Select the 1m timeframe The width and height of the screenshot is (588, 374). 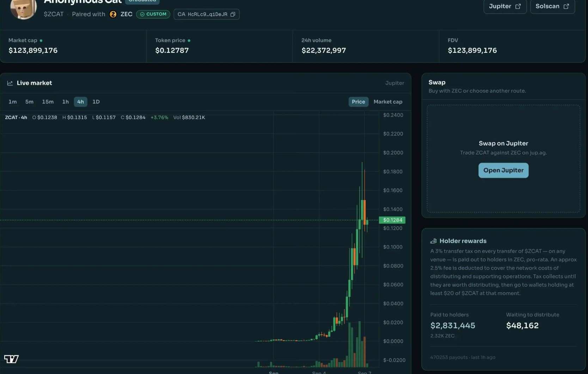tap(13, 102)
